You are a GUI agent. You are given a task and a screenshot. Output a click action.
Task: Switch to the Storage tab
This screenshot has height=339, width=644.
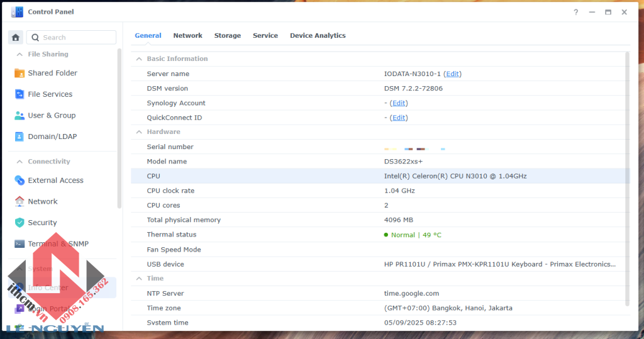click(228, 35)
